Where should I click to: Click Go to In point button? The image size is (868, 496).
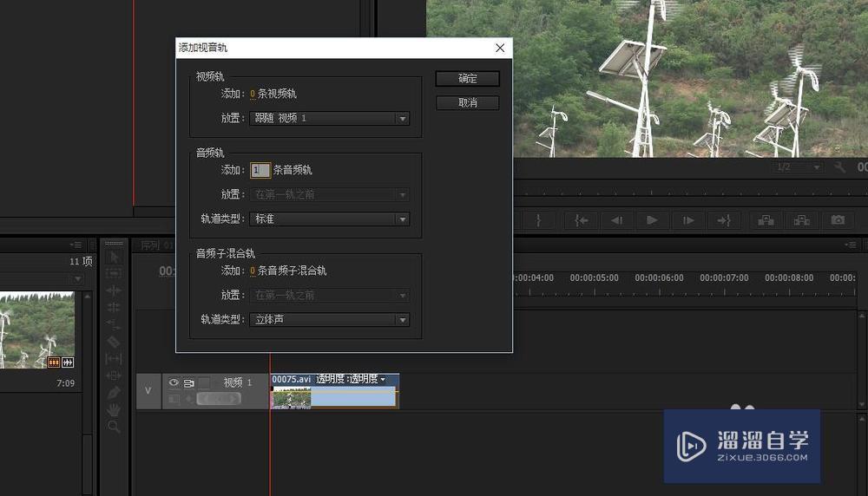581,220
